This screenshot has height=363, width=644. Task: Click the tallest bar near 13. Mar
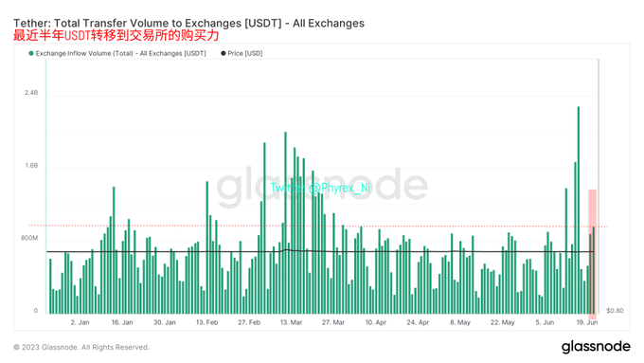[x=285, y=223]
